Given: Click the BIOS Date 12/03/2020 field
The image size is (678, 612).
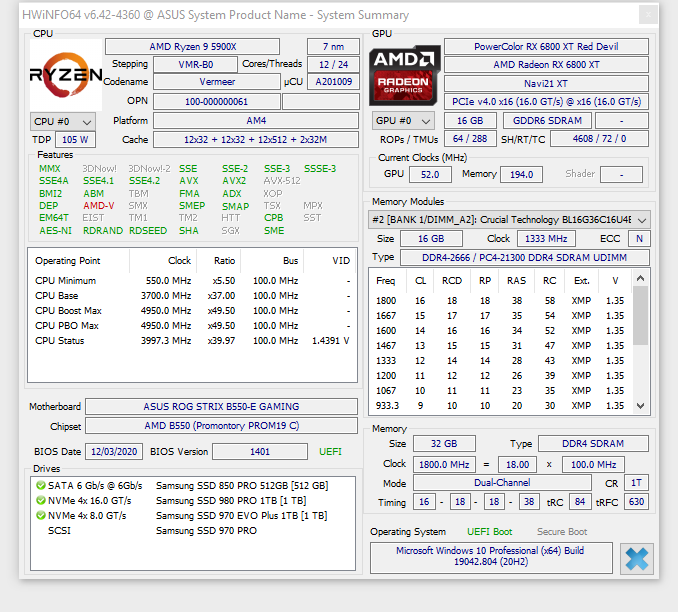Looking at the screenshot, I should (x=114, y=452).
